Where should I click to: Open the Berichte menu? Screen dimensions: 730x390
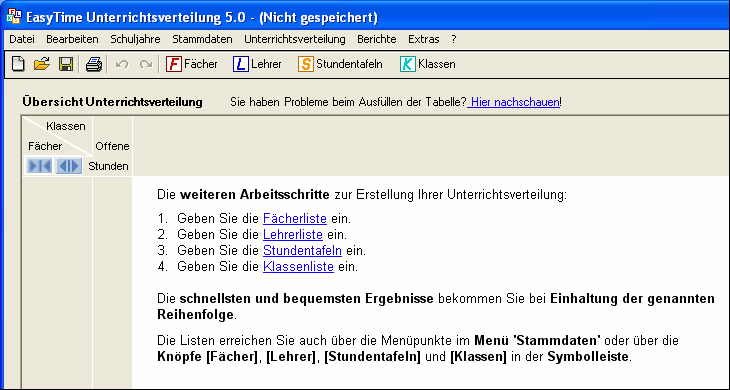tap(377, 40)
